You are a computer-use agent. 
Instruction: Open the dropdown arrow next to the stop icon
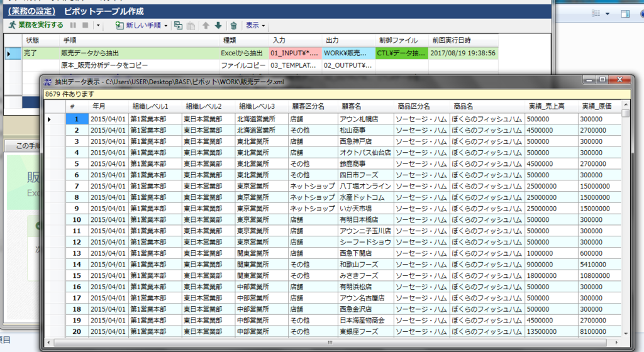[98, 25]
